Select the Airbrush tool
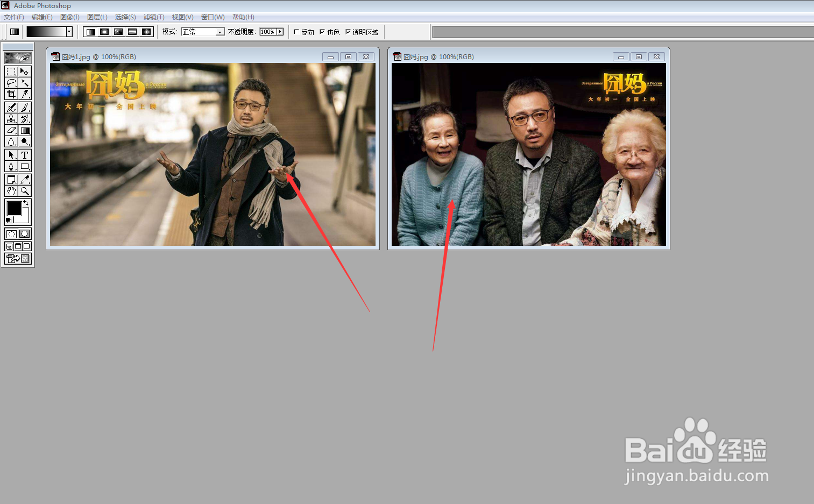Viewport: 814px width, 504px height. coord(11,108)
